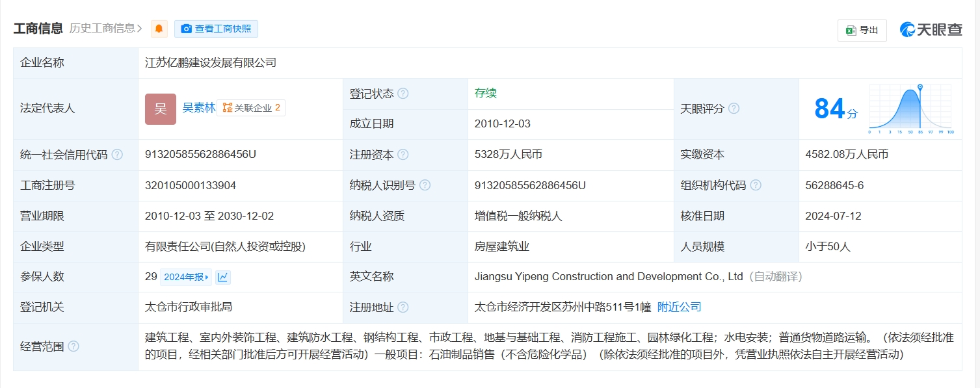The width and height of the screenshot is (980, 388).
Task: Click help icon next to 天眼评分
Action: coord(734,109)
